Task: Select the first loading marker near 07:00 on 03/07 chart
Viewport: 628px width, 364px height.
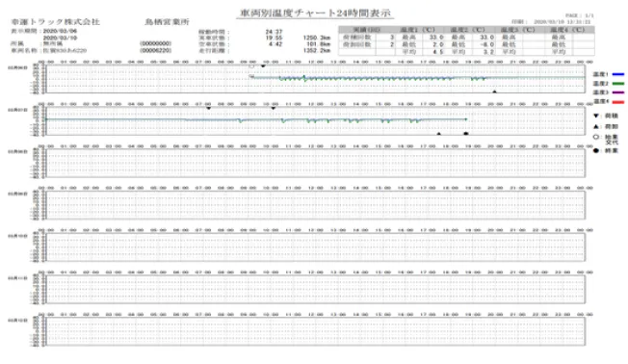Action: tap(208, 108)
